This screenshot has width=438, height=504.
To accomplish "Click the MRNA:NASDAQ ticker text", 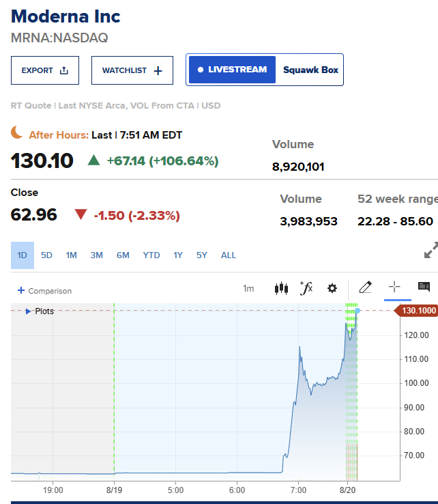I will [x=59, y=38].
